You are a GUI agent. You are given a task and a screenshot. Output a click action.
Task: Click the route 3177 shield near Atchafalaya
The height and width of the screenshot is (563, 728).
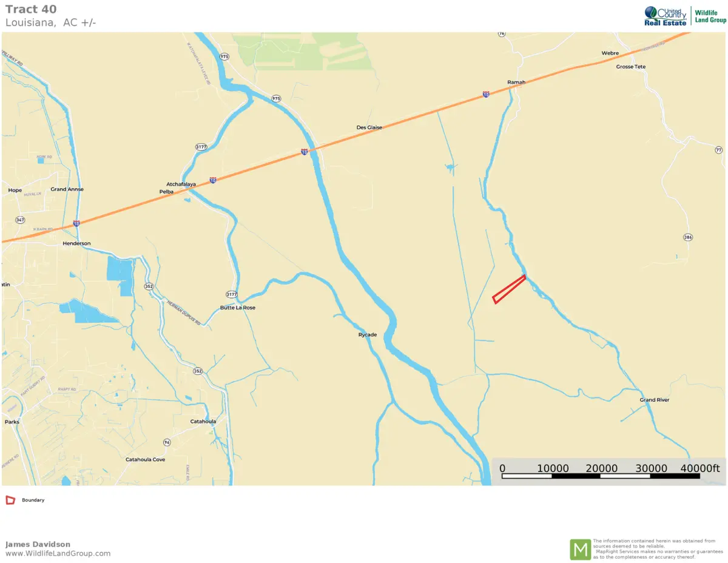point(201,147)
